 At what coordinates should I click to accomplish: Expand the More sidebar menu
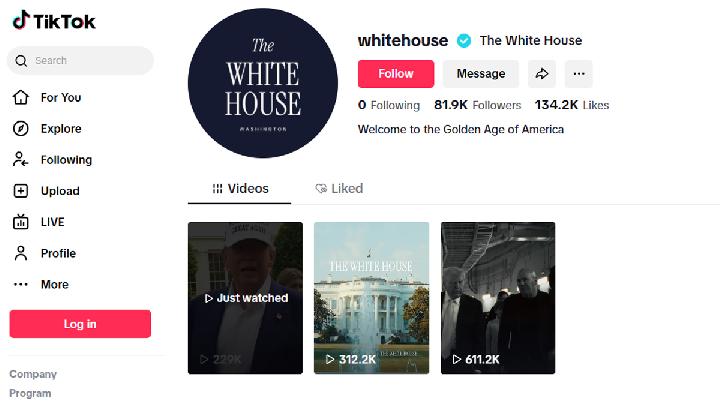tap(55, 284)
